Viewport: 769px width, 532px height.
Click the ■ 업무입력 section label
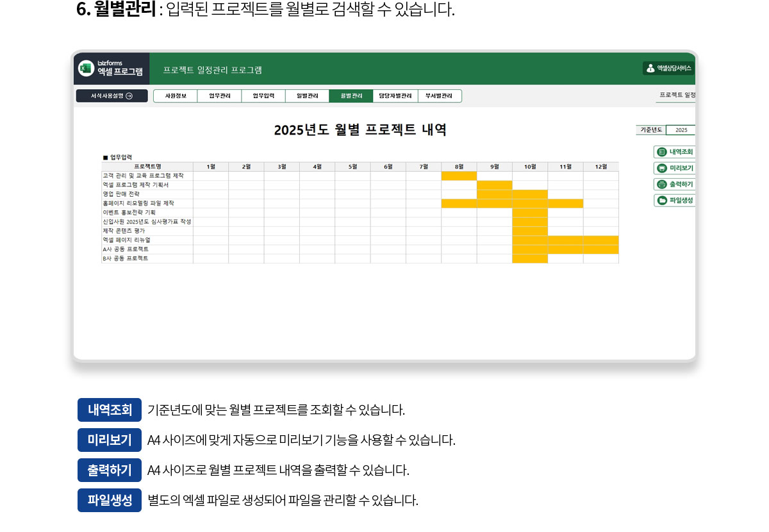(117, 156)
